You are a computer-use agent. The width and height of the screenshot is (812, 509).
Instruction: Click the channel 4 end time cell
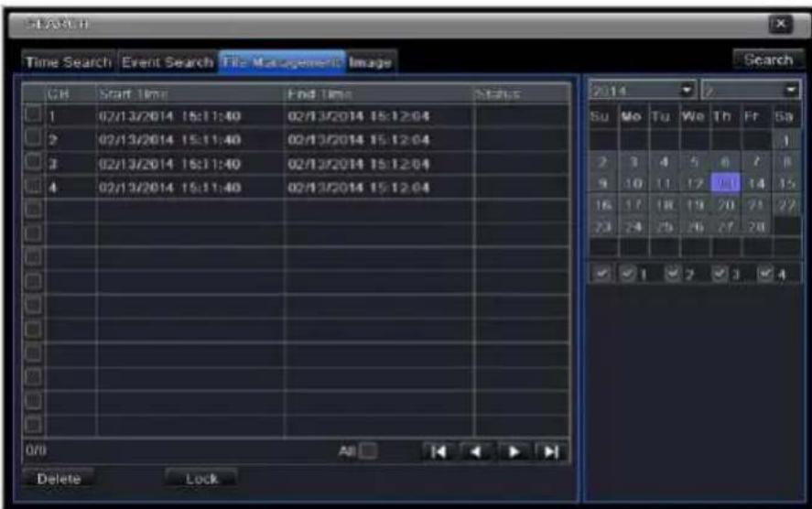point(379,188)
